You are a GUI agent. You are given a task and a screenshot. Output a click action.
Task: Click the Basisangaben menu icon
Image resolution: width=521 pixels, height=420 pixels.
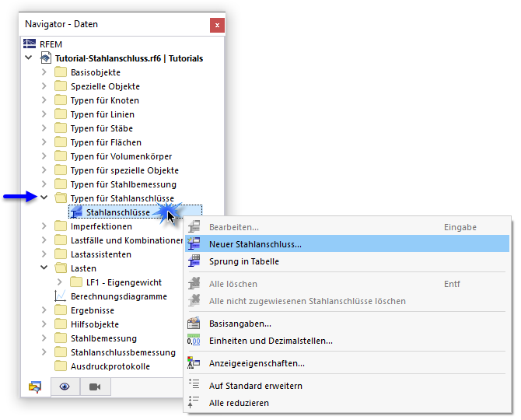pos(194,323)
